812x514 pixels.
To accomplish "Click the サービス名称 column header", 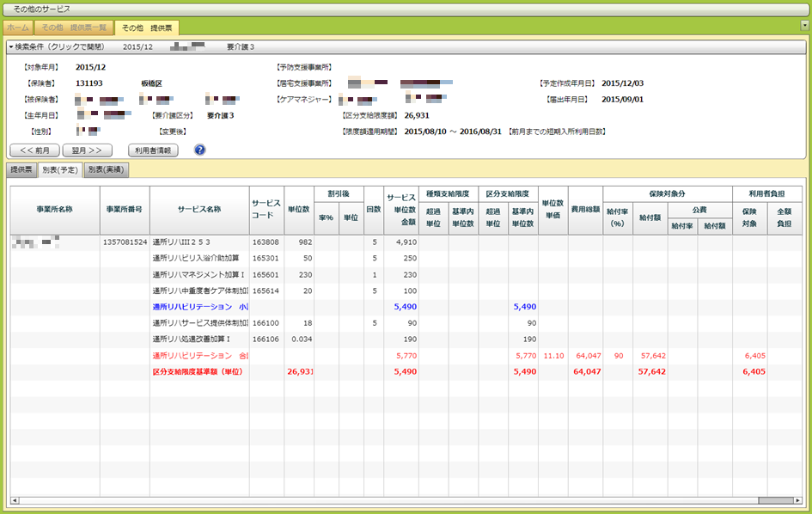I will click(x=198, y=209).
